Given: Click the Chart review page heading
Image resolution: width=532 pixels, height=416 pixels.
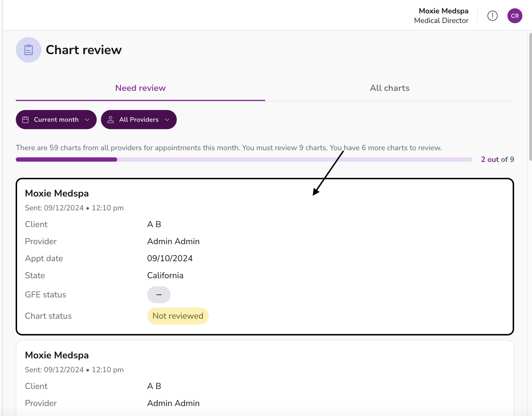Looking at the screenshot, I should point(84,50).
